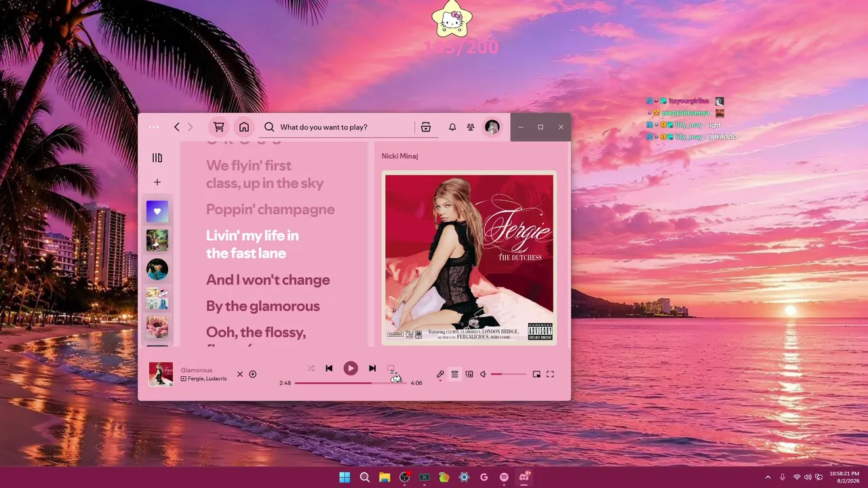Open the 'Fergie, Ludacris' artist link
The height and width of the screenshot is (488, 868).
(207, 379)
